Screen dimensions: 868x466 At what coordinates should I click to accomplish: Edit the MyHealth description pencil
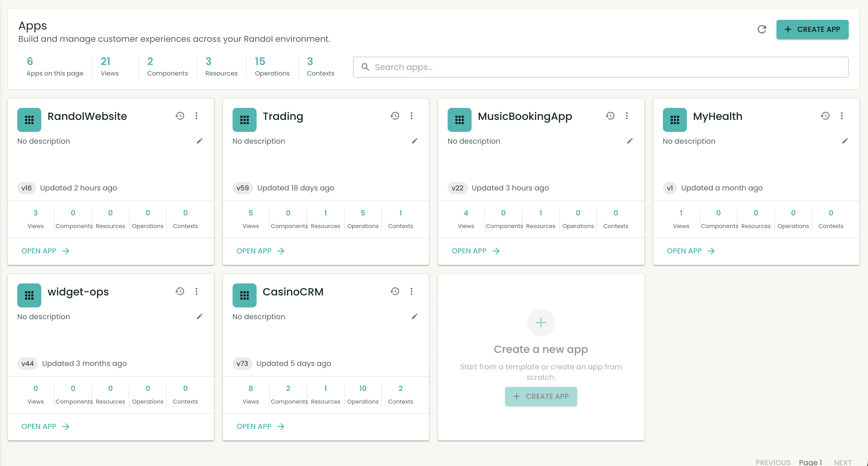pyautogui.click(x=845, y=141)
